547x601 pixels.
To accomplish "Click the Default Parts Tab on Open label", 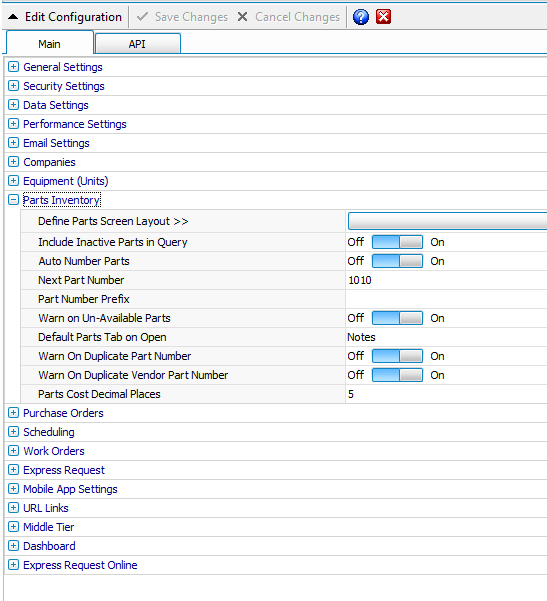I will pyautogui.click(x=102, y=337).
